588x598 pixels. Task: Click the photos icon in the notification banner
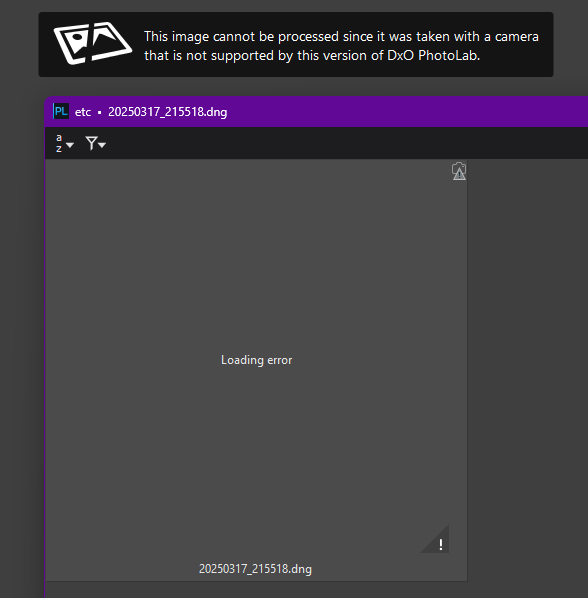click(93, 43)
